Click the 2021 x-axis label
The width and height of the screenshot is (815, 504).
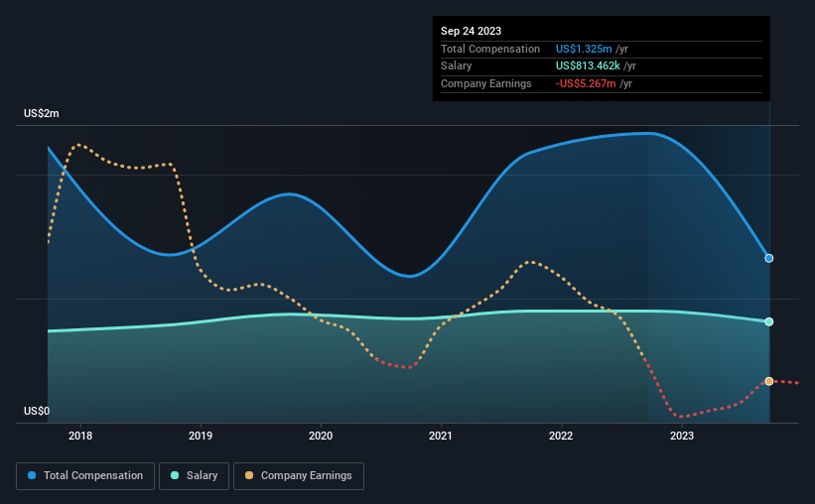[441, 436]
